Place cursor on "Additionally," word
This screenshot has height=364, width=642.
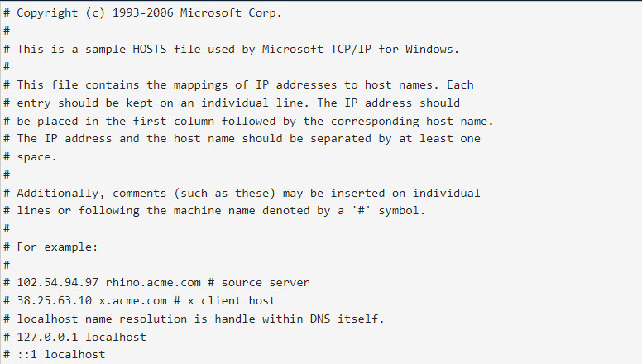57,194
